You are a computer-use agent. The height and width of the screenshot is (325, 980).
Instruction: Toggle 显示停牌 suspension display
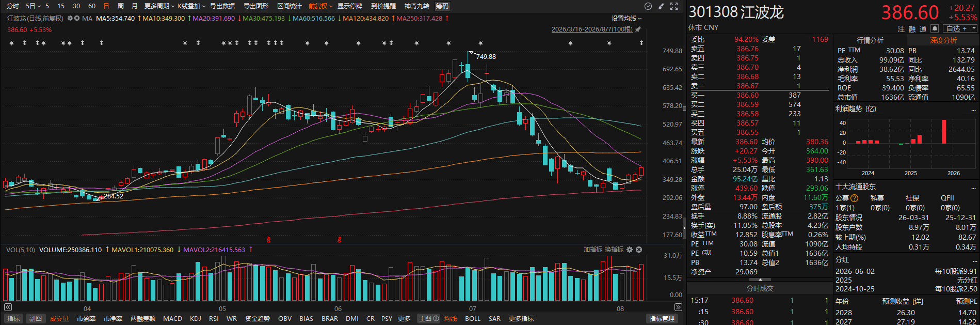350,6
